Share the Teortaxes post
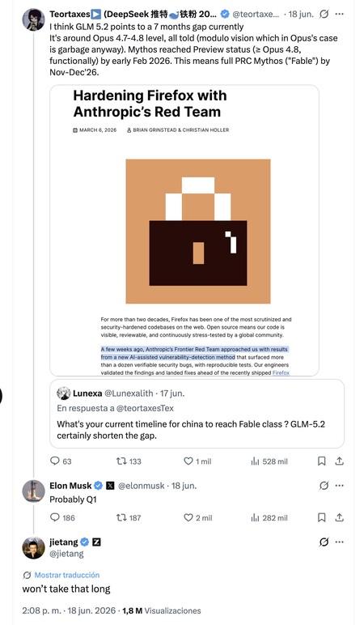Image resolution: width=364 pixels, height=625 pixels. point(339,461)
